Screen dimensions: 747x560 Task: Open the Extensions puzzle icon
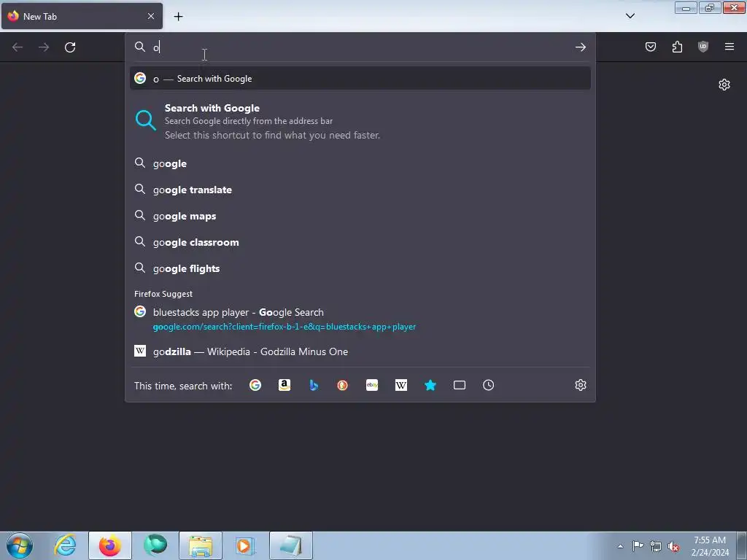677,47
